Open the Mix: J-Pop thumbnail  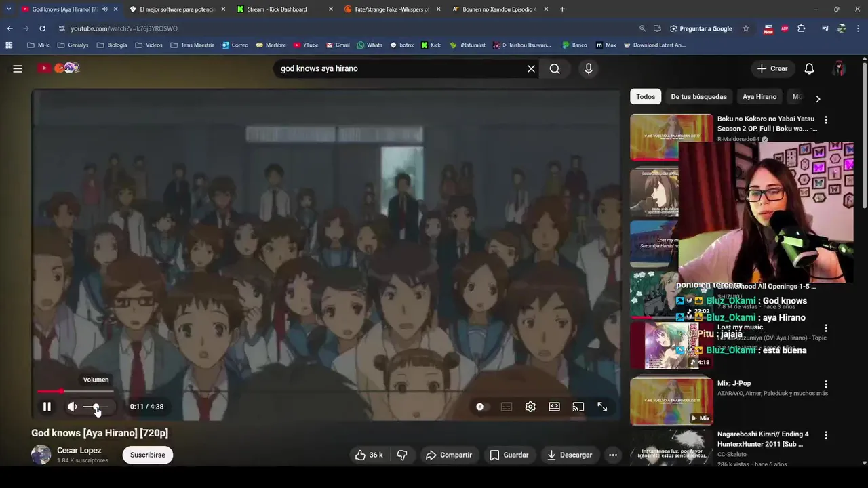[x=671, y=401]
